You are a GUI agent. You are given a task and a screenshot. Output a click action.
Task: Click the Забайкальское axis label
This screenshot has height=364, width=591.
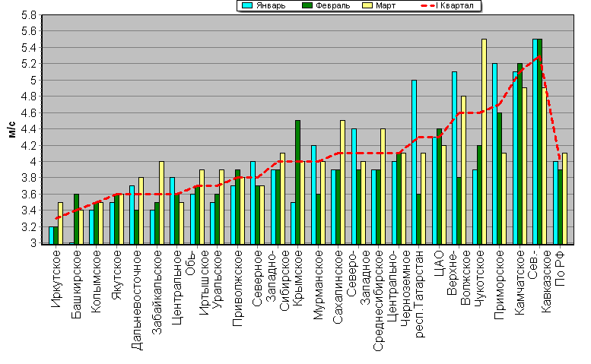pyautogui.click(x=157, y=292)
